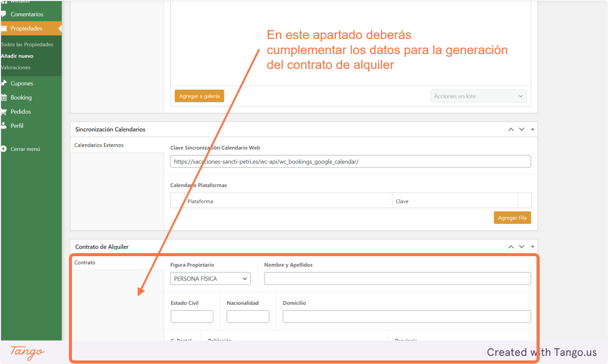Click the Estado Civil input field
The height and width of the screenshot is (364, 608).
pos(192,316)
